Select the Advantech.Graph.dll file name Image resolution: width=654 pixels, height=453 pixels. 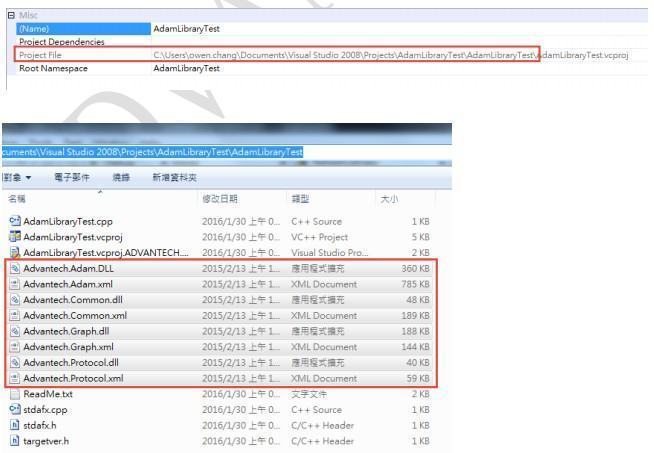click(66, 332)
